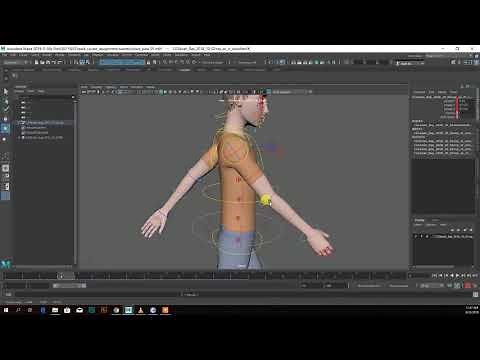This screenshot has width=480, height=360.
Task: Go to start of playback range
Action: tap(435, 275)
